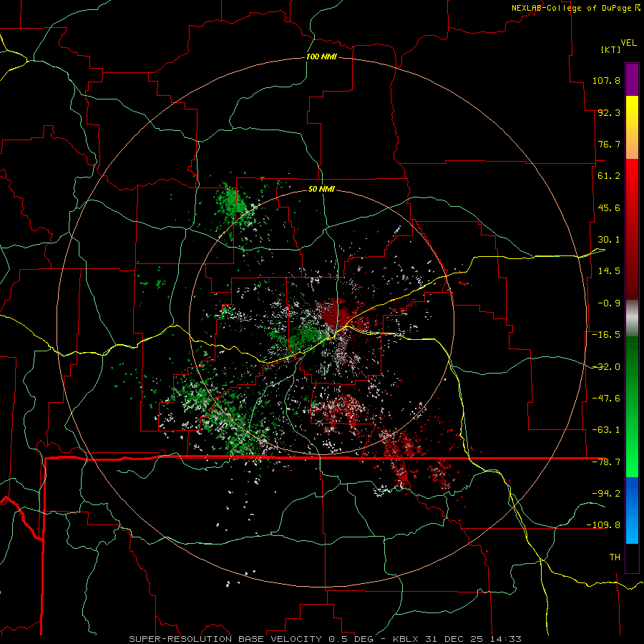Click the purple segment of color bar
Screen dimensions: 644x644
click(x=632, y=79)
